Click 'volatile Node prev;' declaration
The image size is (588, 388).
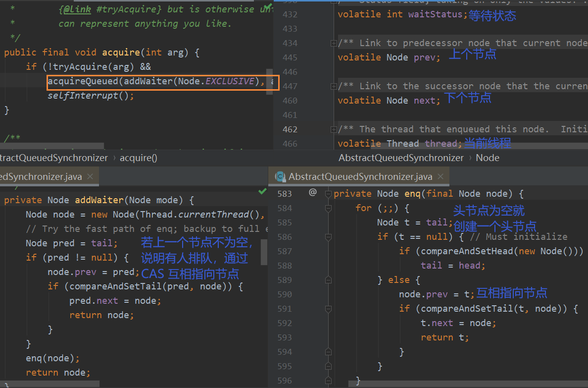pyautogui.click(x=389, y=57)
